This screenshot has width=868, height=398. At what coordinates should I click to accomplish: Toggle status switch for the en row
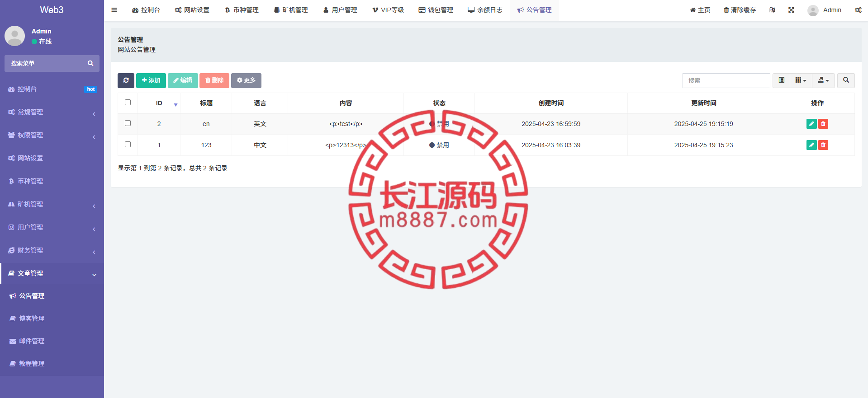439,124
